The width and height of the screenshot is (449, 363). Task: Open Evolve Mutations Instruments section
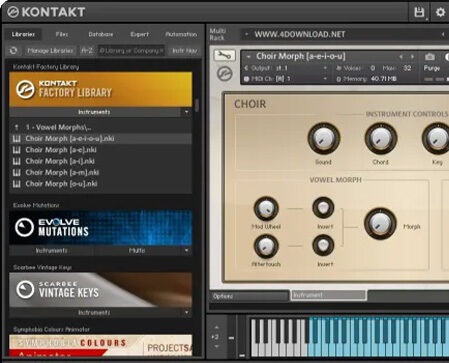tap(52, 250)
